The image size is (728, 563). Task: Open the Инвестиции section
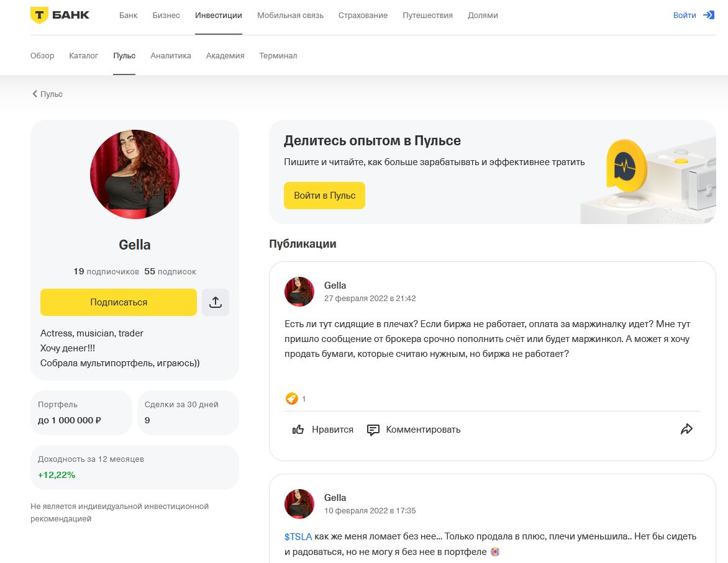click(x=218, y=16)
